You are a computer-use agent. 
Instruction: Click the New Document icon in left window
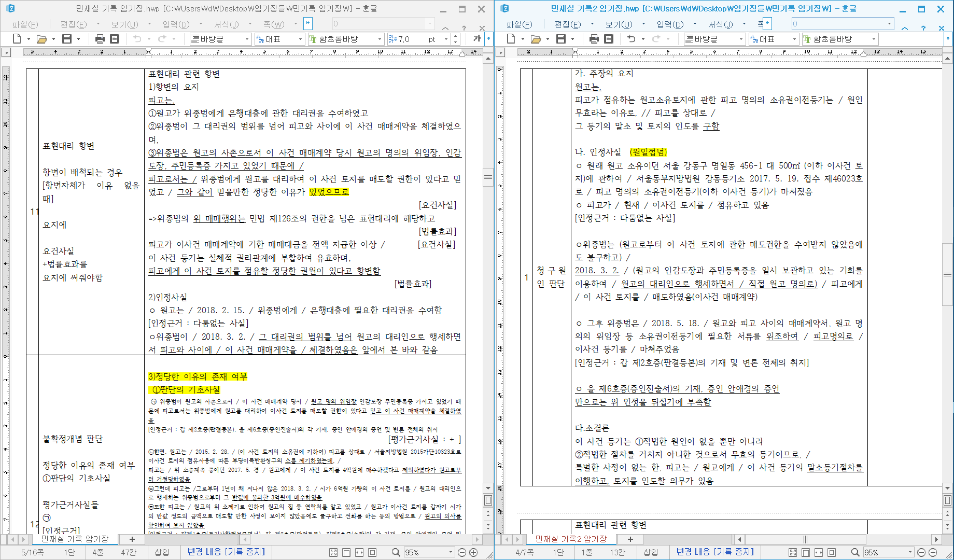click(17, 39)
